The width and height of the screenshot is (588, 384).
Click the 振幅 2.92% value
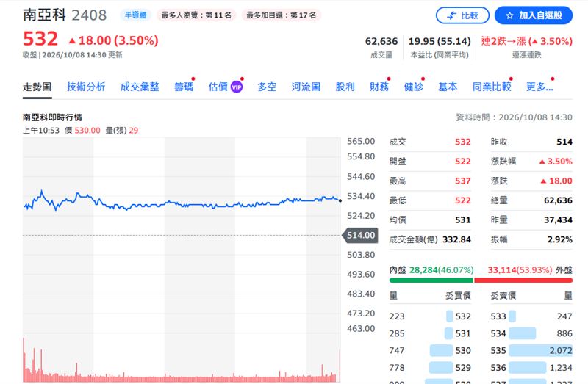(560, 239)
